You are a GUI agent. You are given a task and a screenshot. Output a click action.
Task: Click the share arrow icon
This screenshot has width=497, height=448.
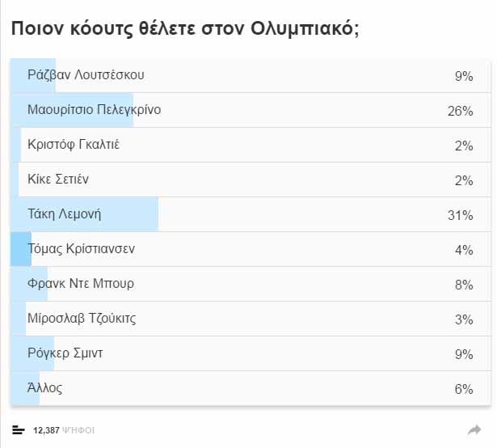[474, 430]
